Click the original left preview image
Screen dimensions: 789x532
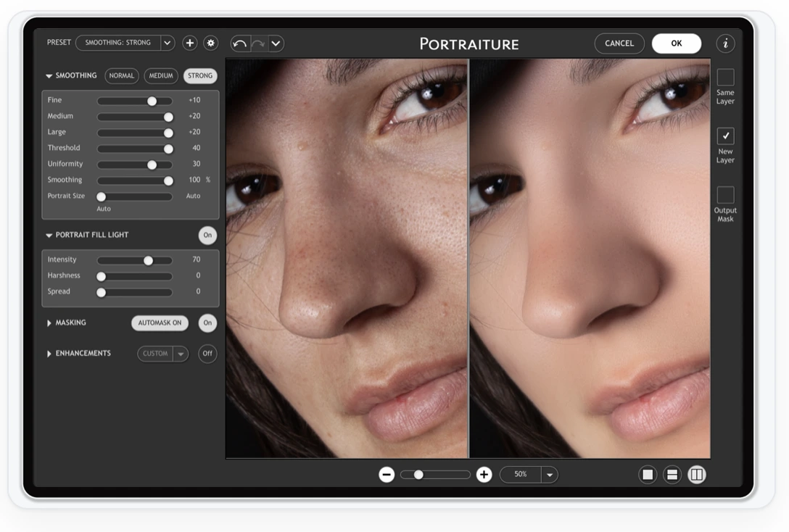tap(347, 259)
